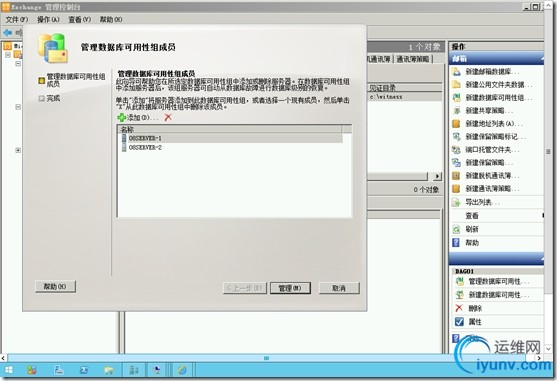Open the Windows Start button
The height and width of the screenshot is (381, 557).
9,370
